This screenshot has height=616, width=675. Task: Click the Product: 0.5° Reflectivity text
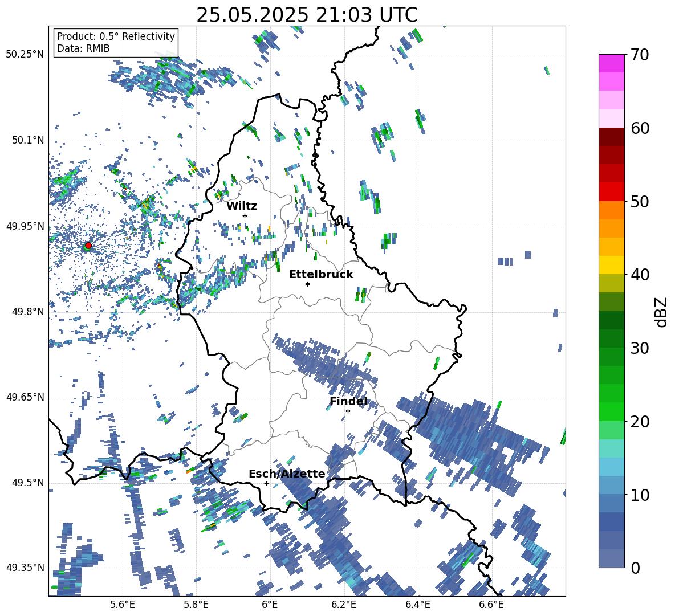(116, 36)
